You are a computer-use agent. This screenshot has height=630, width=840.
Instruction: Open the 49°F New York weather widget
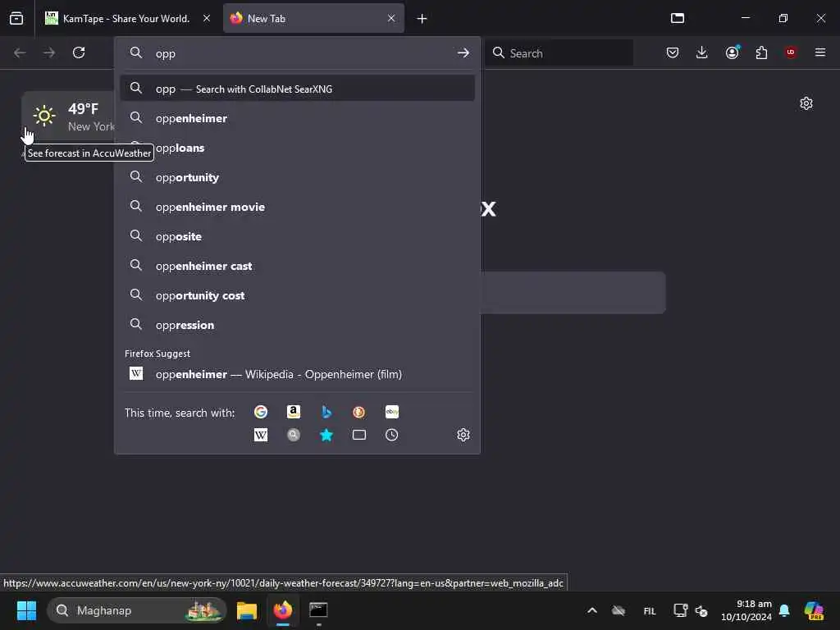(69, 116)
